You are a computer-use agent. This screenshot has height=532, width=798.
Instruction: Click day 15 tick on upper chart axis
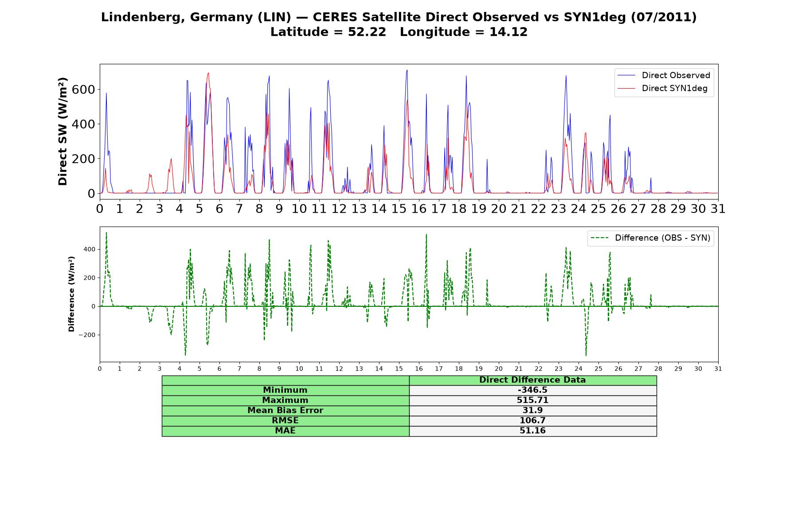399,208
